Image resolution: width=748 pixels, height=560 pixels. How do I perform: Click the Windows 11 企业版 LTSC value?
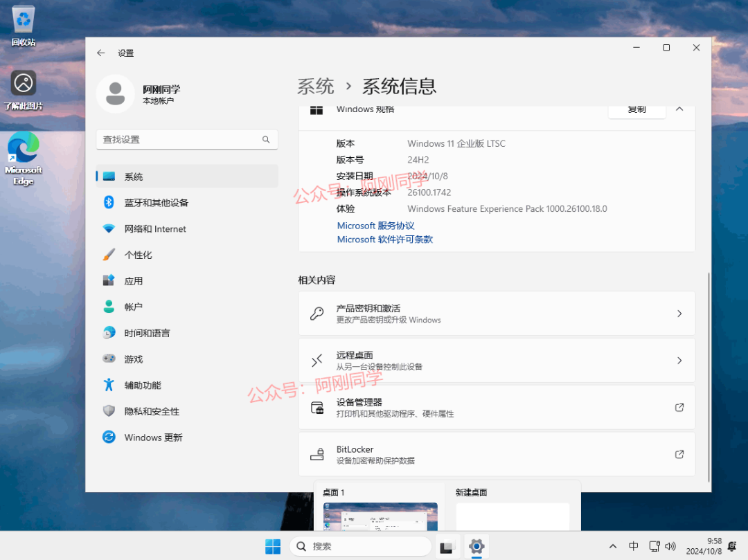[456, 143]
